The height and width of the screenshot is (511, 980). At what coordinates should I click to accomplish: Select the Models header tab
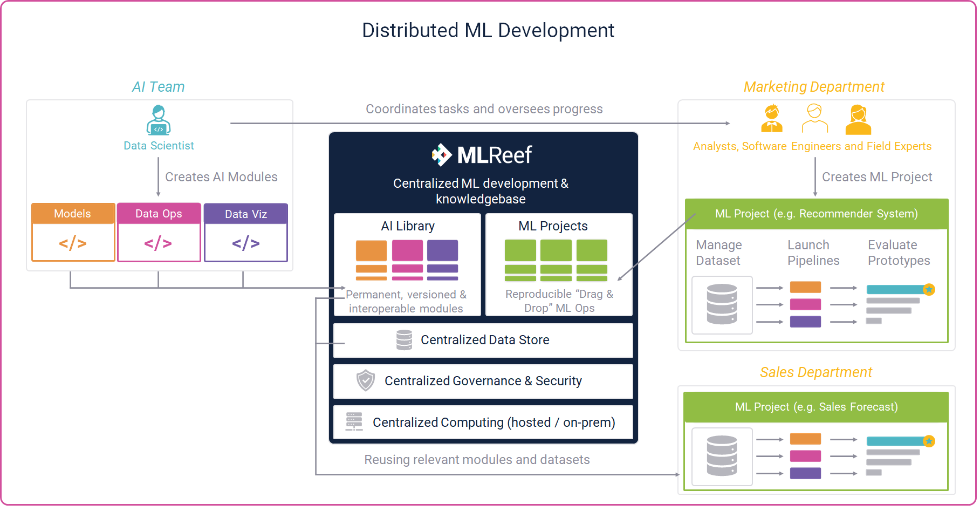point(73,214)
